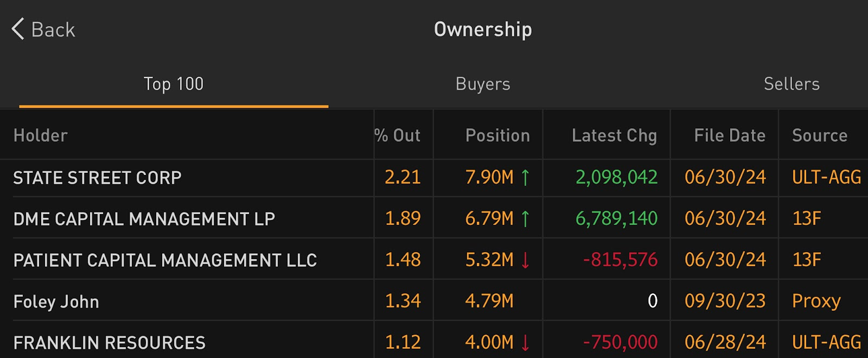Sort by the Holder column header

pos(41,135)
